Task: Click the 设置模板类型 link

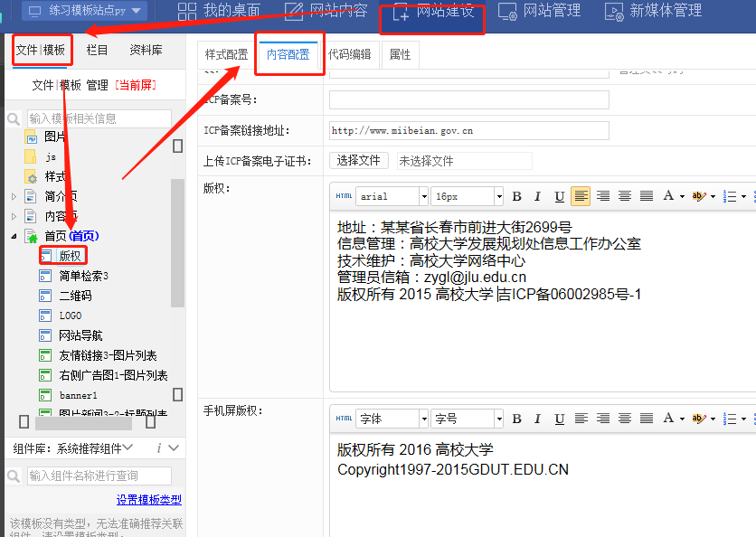Action: coord(148,500)
